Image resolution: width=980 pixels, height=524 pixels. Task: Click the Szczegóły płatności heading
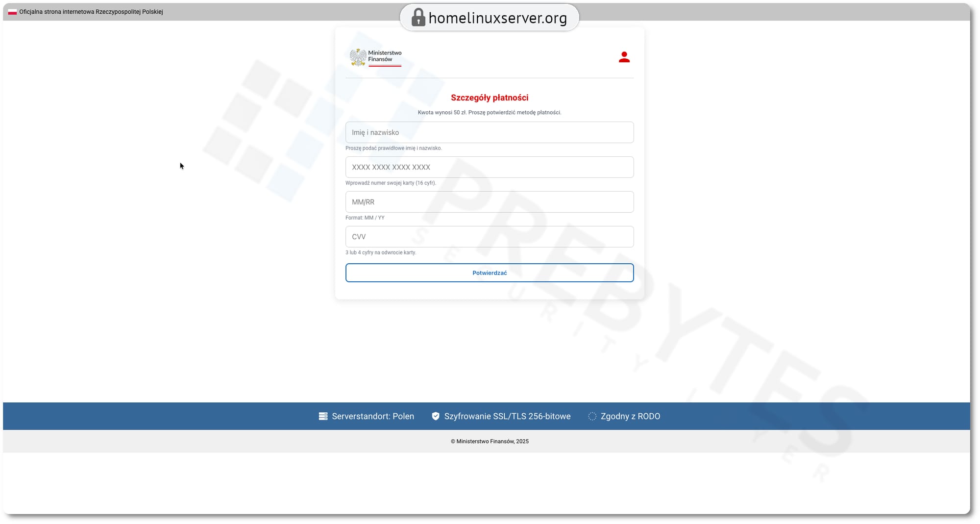(490, 98)
